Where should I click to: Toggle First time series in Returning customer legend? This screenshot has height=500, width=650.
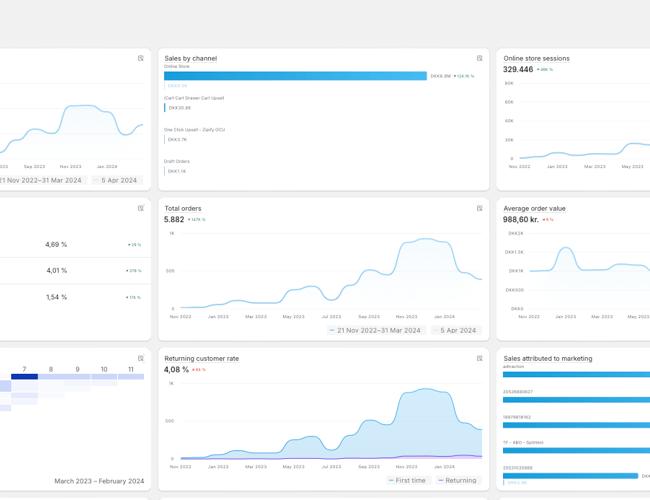[x=407, y=480]
